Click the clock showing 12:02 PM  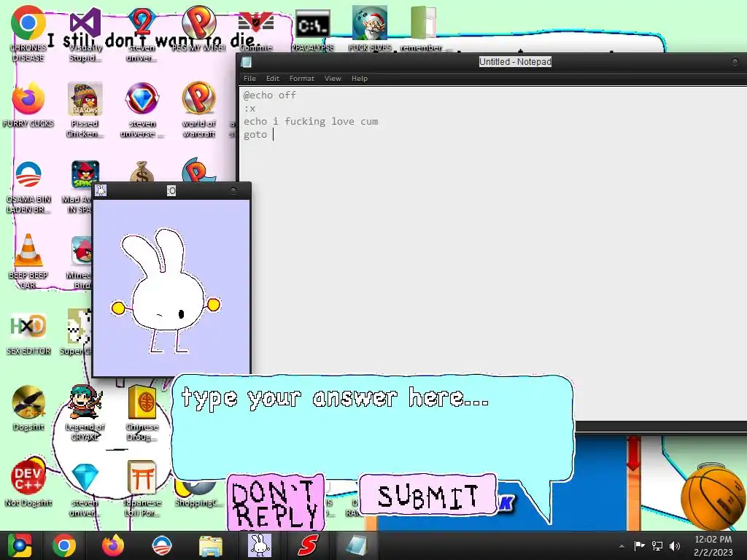click(x=713, y=545)
